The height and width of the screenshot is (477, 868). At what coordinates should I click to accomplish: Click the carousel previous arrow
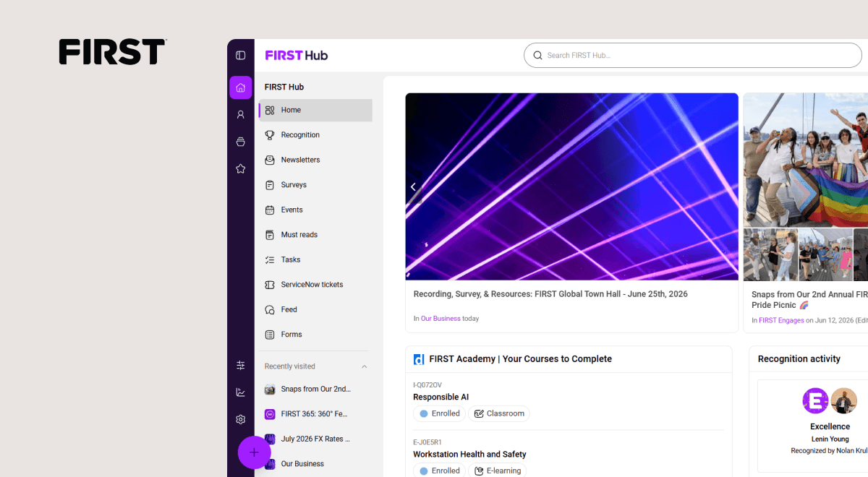(x=413, y=186)
